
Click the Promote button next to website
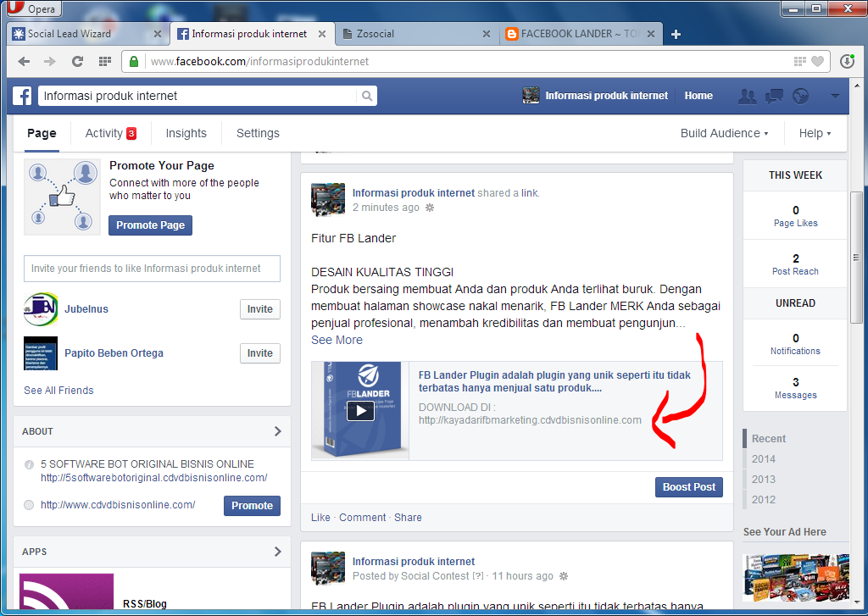(x=252, y=505)
